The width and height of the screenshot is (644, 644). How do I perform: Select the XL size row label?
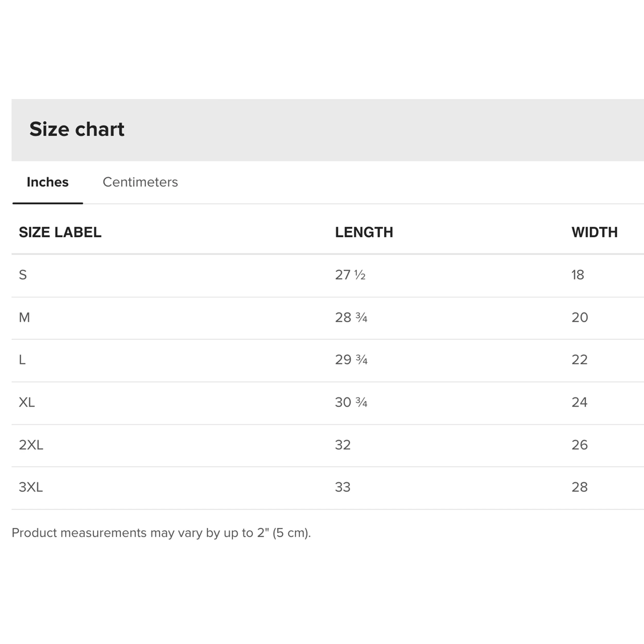27,402
